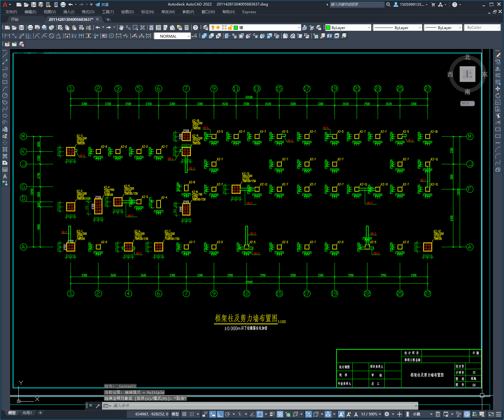
Task: Select the Hatch tool in draw toolbar
Action: point(5,149)
